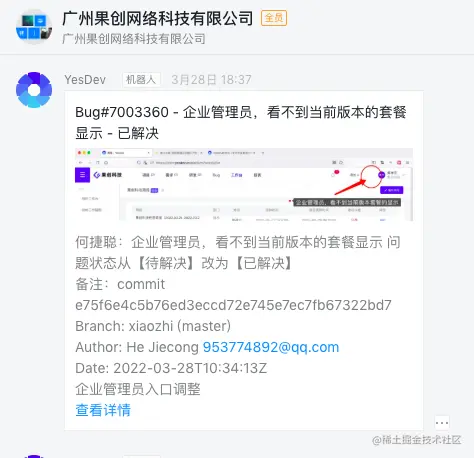Click the notification bell with red badge
The width and height of the screenshot is (474, 458).
(334, 174)
